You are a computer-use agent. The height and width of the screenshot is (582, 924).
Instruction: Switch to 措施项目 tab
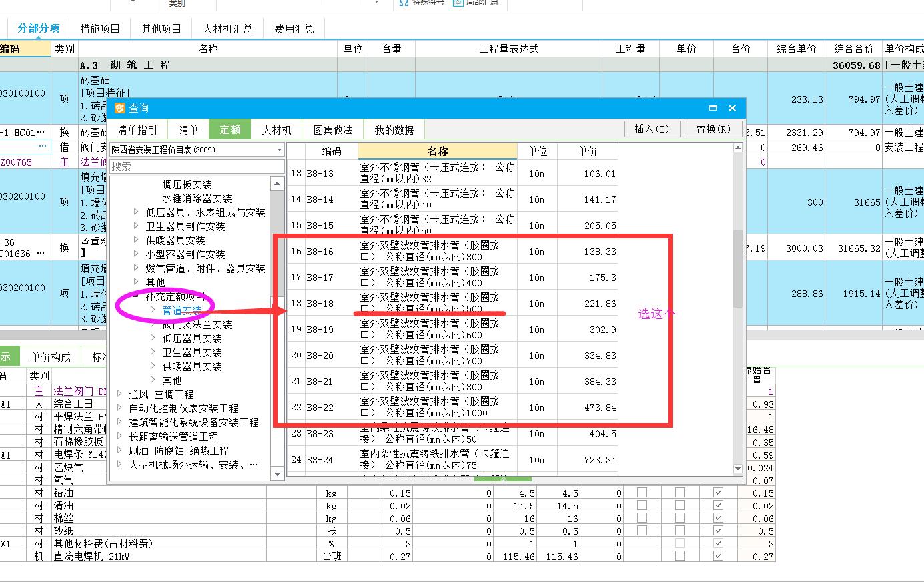[x=100, y=29]
